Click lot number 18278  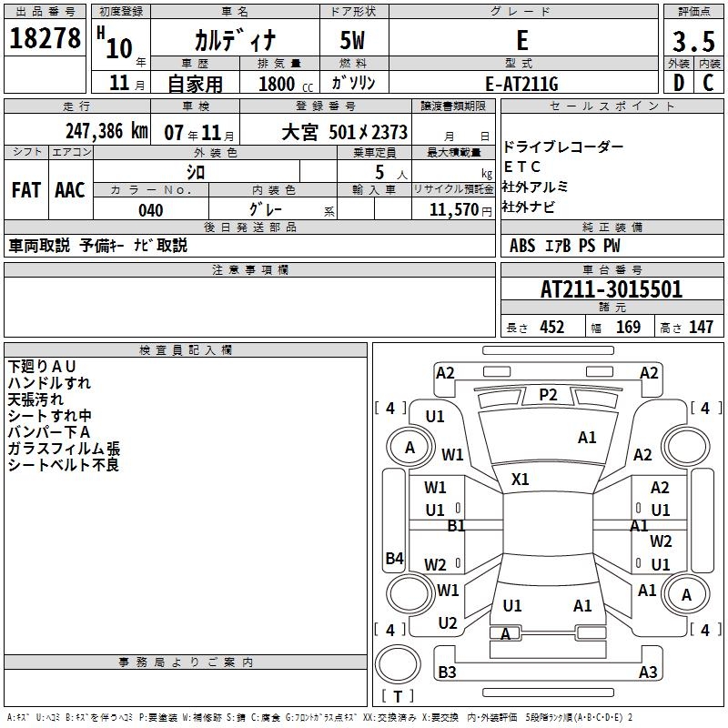45,38
